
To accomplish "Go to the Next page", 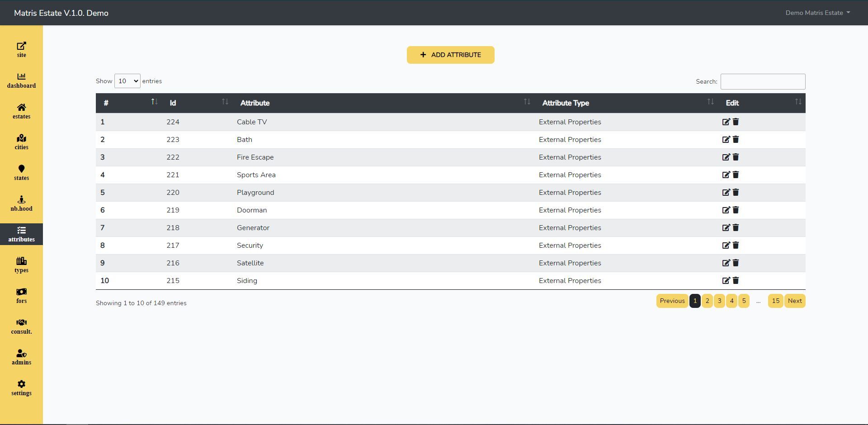I will point(795,301).
